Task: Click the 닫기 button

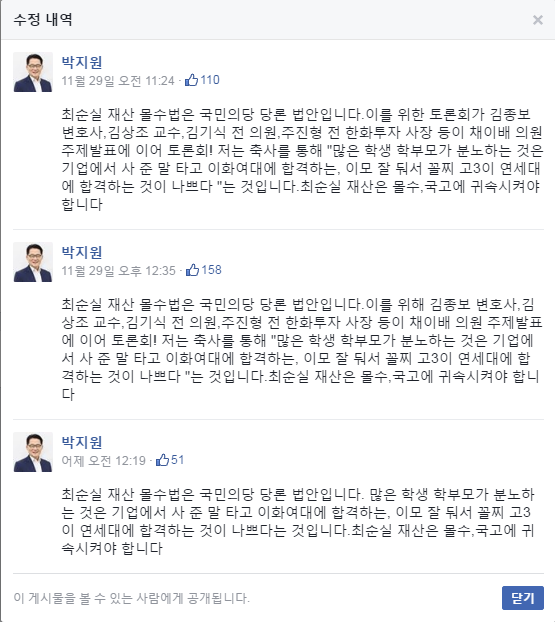Action: (522, 598)
